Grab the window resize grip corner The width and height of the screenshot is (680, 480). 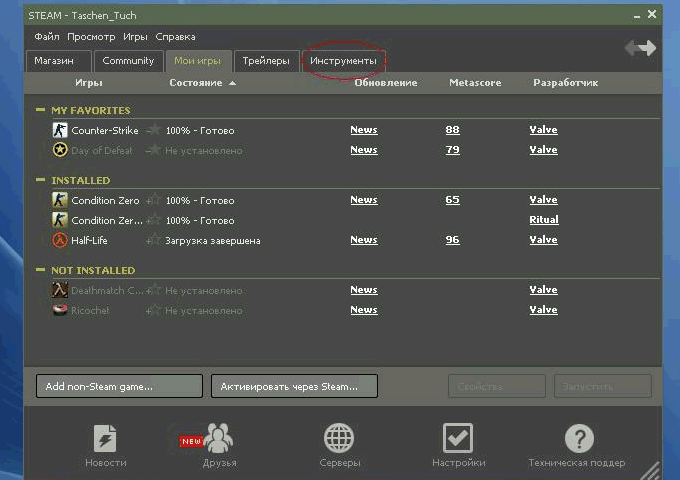tap(650, 470)
